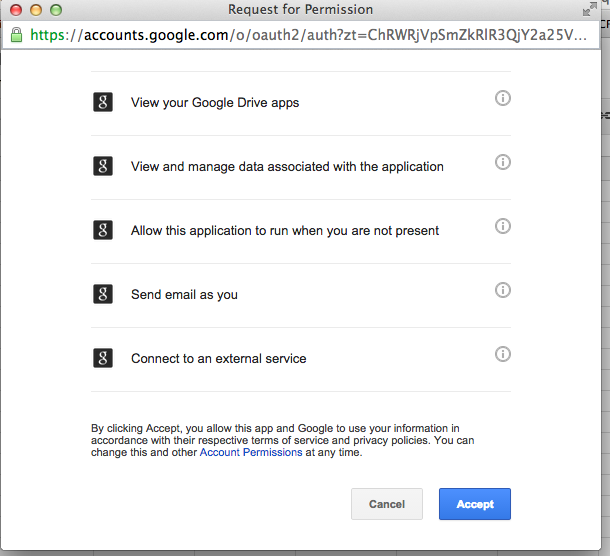
Task: Click the Send email as you permission text
Action: click(x=184, y=294)
